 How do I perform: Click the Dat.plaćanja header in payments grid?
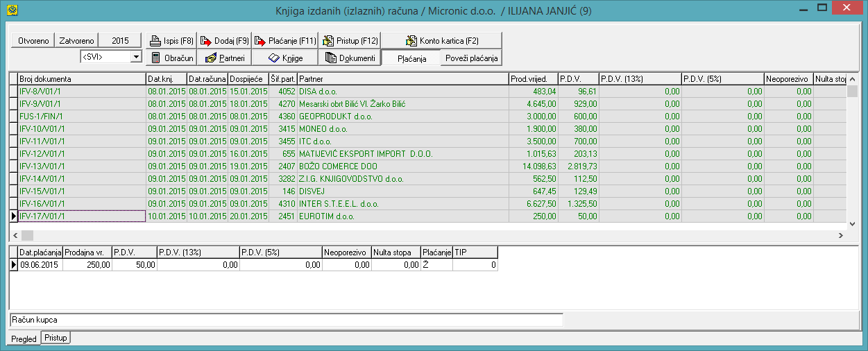point(40,252)
